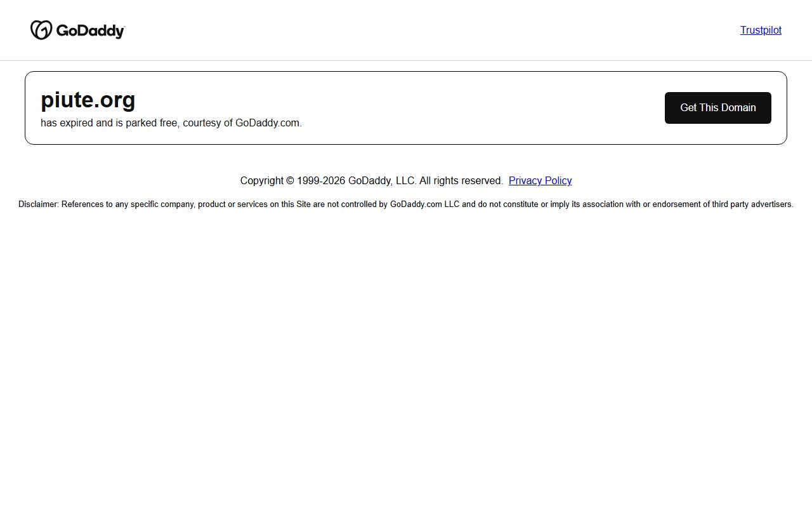Click the "All rights reserved." text
Image resolution: width=812 pixels, height=508 pixels.
pos(461,181)
